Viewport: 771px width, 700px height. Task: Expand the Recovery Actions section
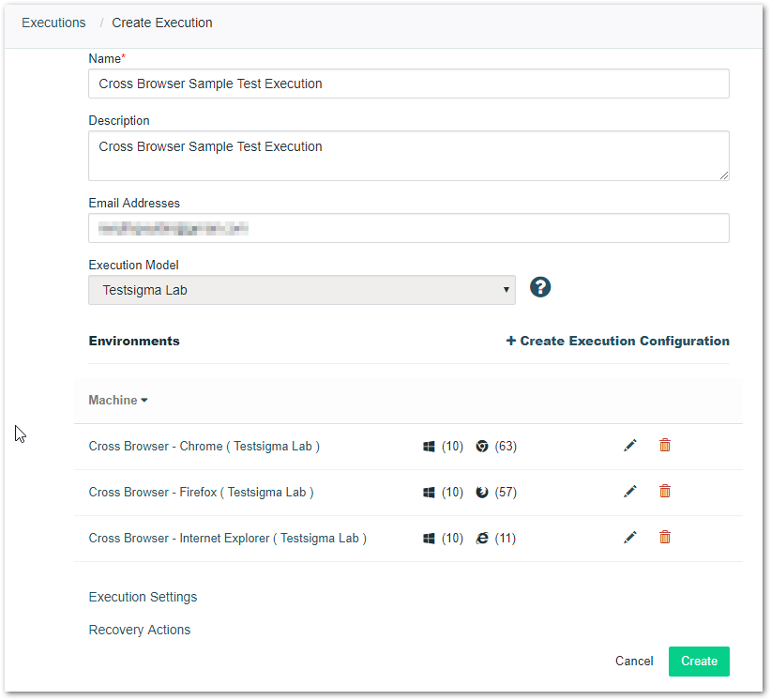pyautogui.click(x=139, y=630)
